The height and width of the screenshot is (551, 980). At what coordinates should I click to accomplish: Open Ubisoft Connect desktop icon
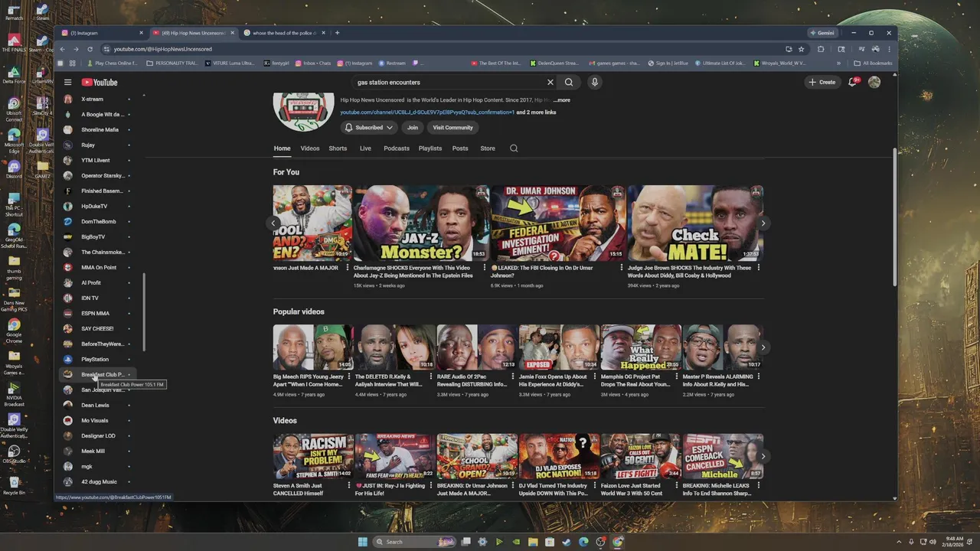pos(14,108)
